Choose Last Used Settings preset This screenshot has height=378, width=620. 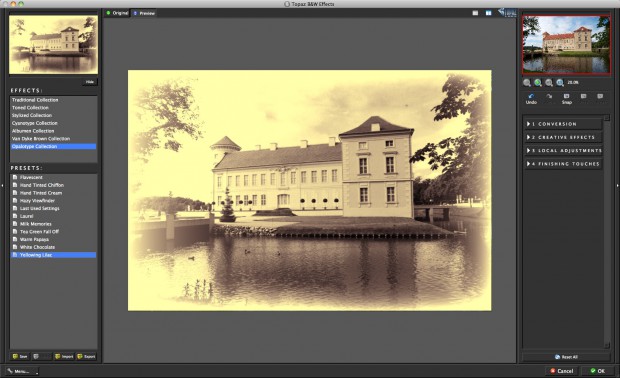click(53, 208)
